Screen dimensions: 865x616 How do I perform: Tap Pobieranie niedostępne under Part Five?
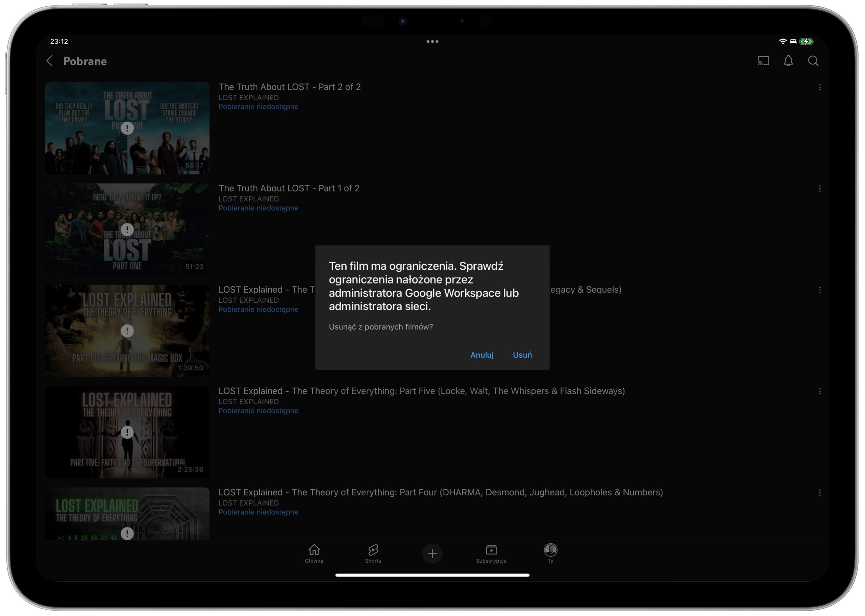(258, 411)
